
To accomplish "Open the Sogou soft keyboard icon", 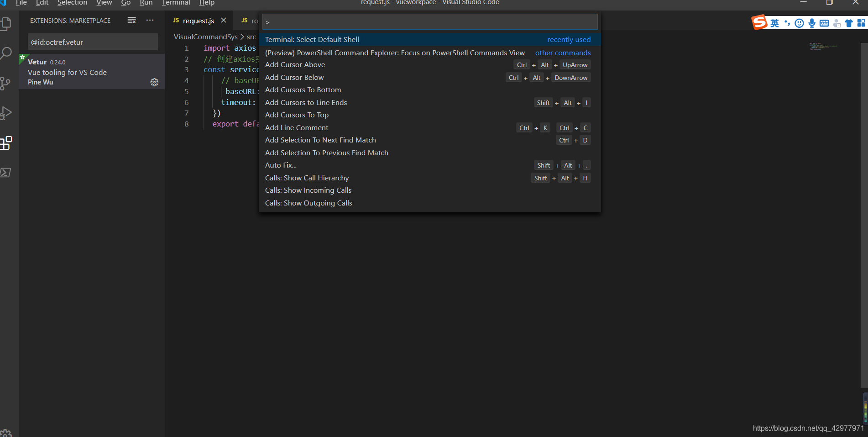I will pos(824,23).
